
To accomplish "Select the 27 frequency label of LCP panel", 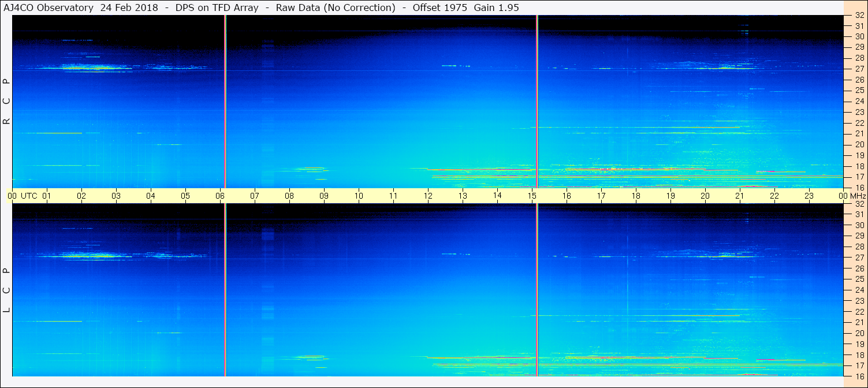I will [859, 258].
